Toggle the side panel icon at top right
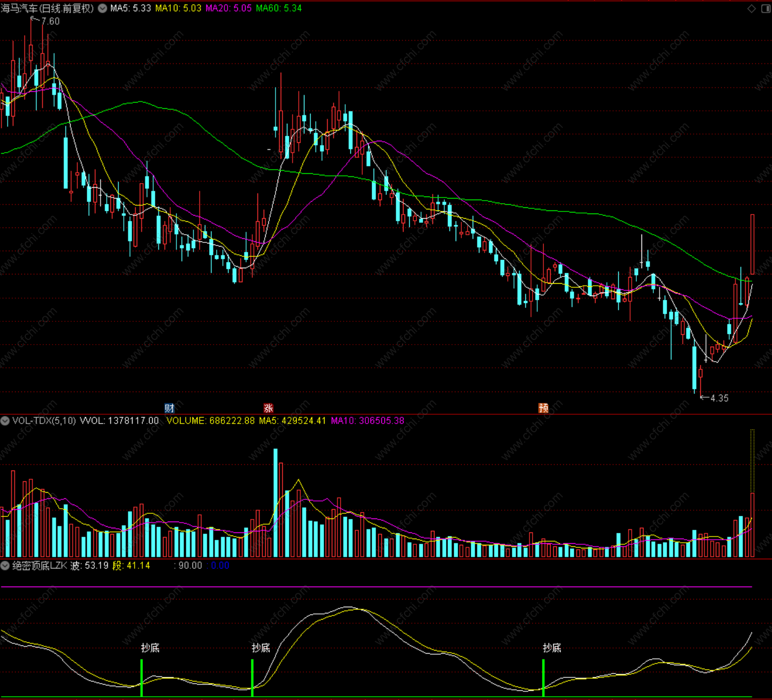Screen dimensions: 772x700 (x=766, y=8)
